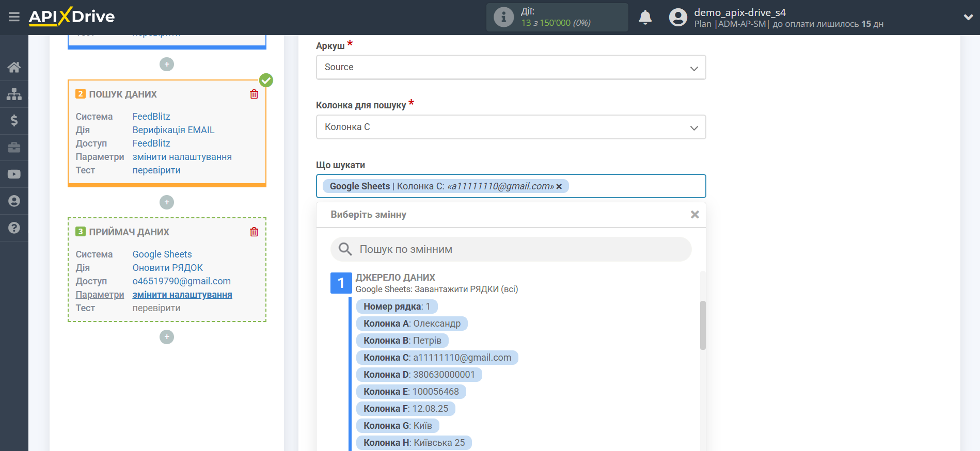Click the search magnifier icon
980x451 pixels.
click(x=345, y=249)
